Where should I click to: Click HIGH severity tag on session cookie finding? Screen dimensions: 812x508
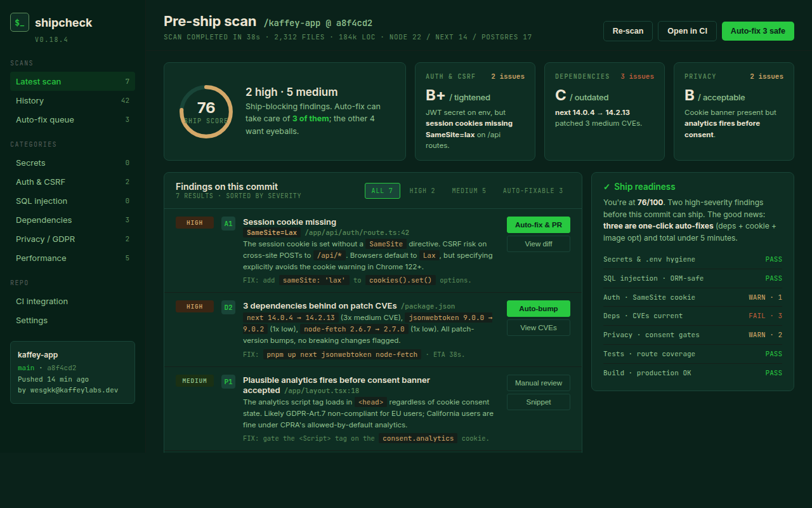(x=195, y=223)
